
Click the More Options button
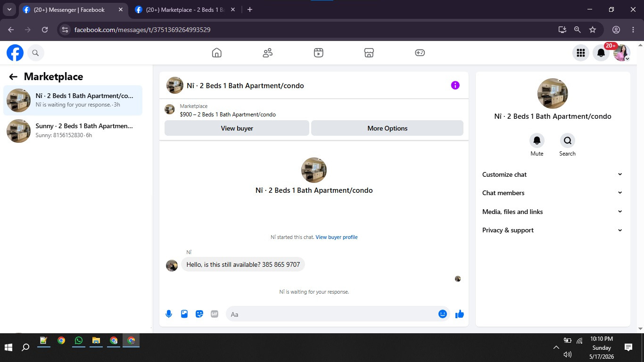pyautogui.click(x=387, y=128)
